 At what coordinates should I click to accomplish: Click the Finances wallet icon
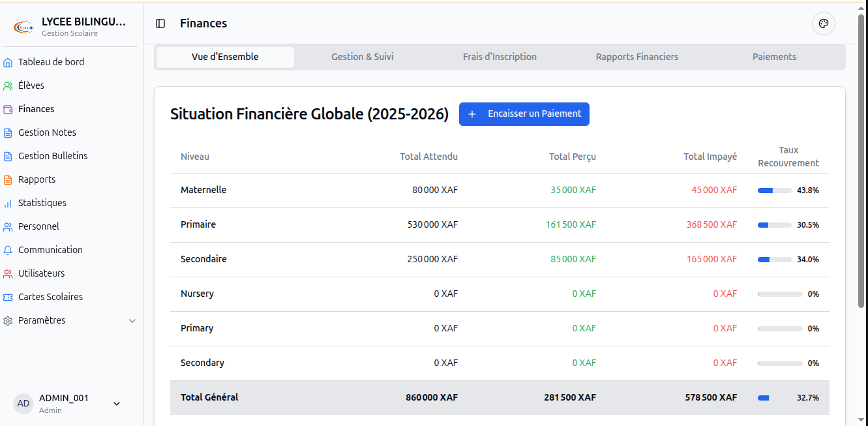pos(8,109)
